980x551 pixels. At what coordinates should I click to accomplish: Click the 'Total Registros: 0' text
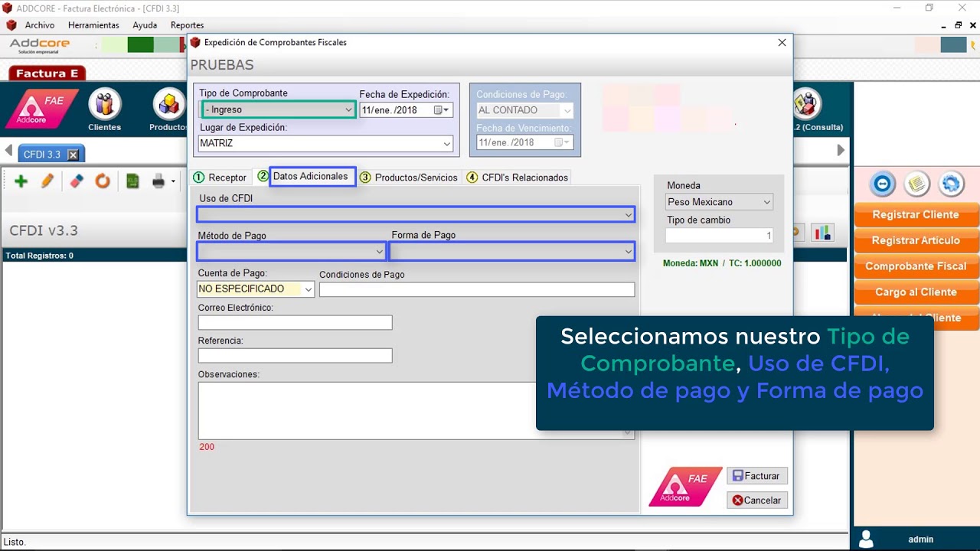[39, 256]
